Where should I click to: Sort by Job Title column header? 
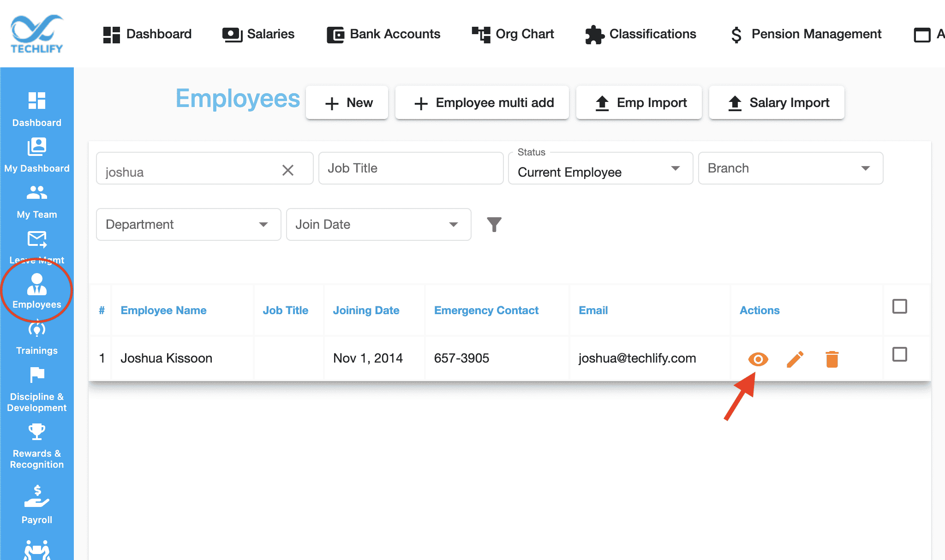point(286,310)
